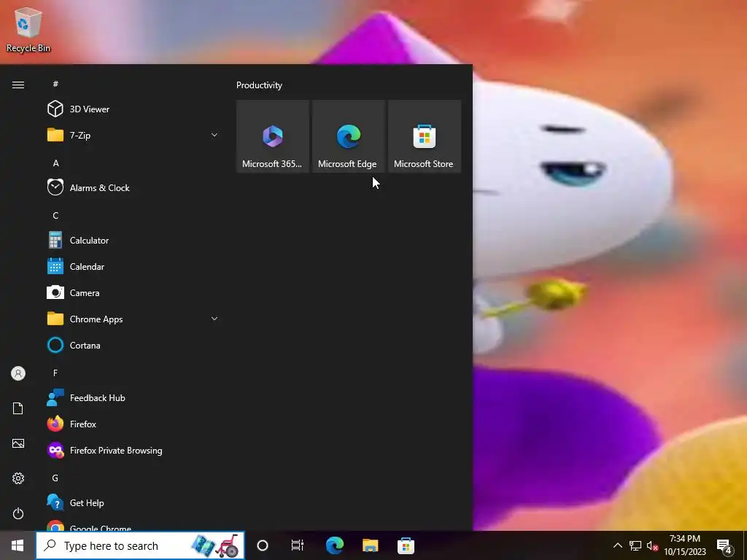Image resolution: width=747 pixels, height=560 pixels.
Task: Open Documents from the Start sidebar
Action: coord(18,408)
